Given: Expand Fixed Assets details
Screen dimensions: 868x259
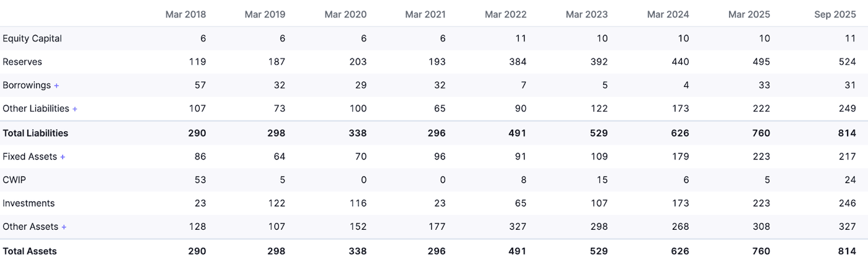Looking at the screenshot, I should click(x=63, y=157).
